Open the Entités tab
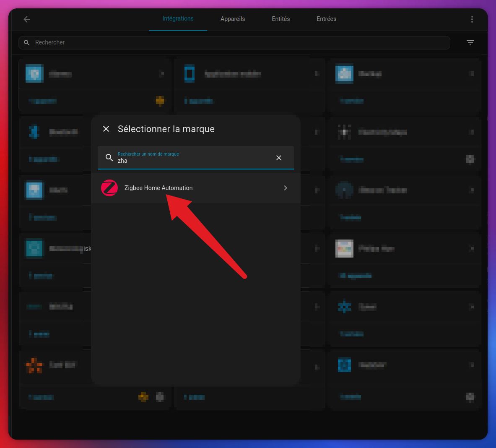This screenshot has width=496, height=448. [280, 19]
